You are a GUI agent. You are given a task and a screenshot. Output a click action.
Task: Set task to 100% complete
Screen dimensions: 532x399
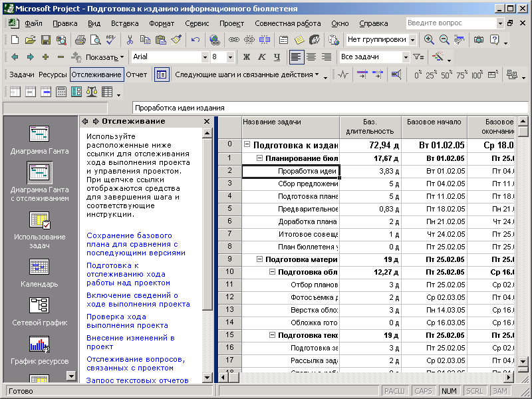[477, 74]
